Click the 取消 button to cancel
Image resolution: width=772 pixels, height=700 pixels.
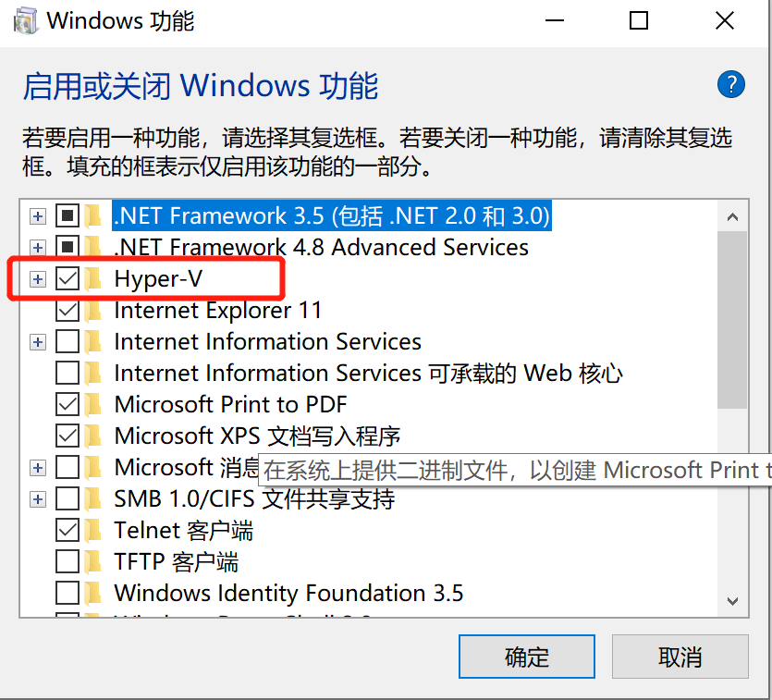click(x=680, y=657)
